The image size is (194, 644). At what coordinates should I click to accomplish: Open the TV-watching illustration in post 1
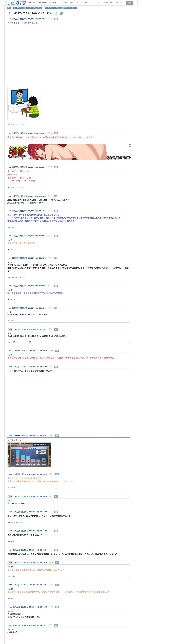coord(24,103)
